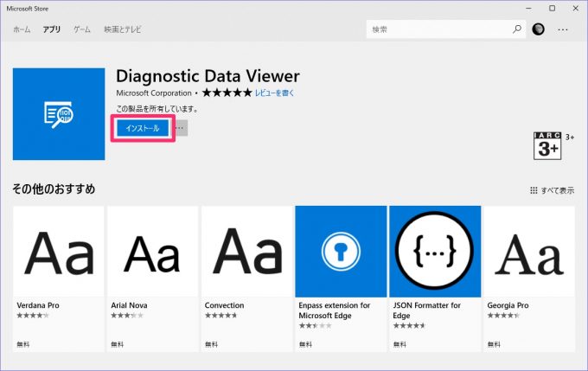Click the magnifying glass search icon
The image size is (588, 371).
(x=517, y=29)
